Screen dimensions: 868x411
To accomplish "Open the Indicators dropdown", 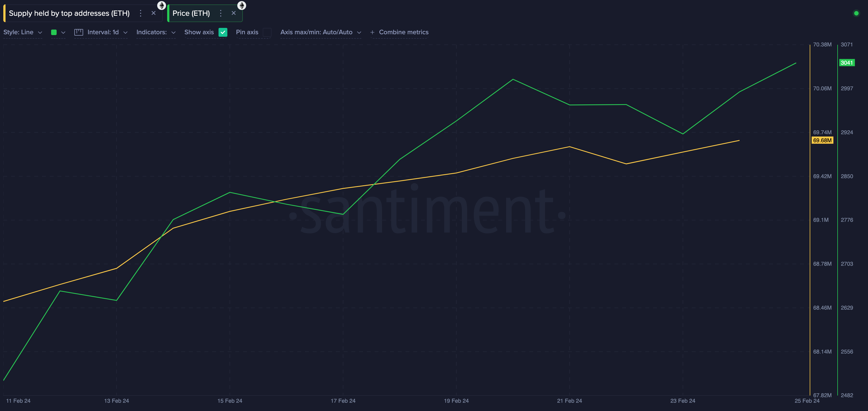I will [156, 32].
